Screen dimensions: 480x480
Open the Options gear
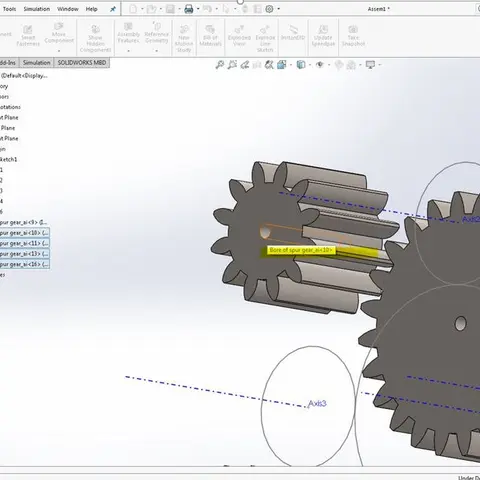[x=269, y=9]
